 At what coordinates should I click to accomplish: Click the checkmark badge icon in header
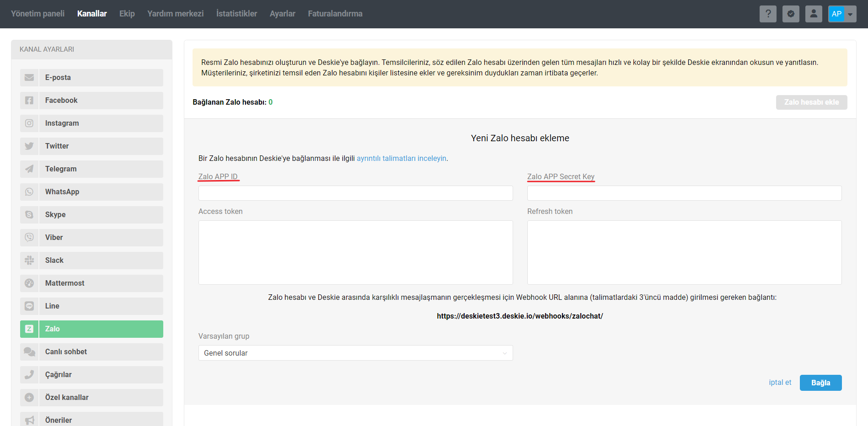791,14
